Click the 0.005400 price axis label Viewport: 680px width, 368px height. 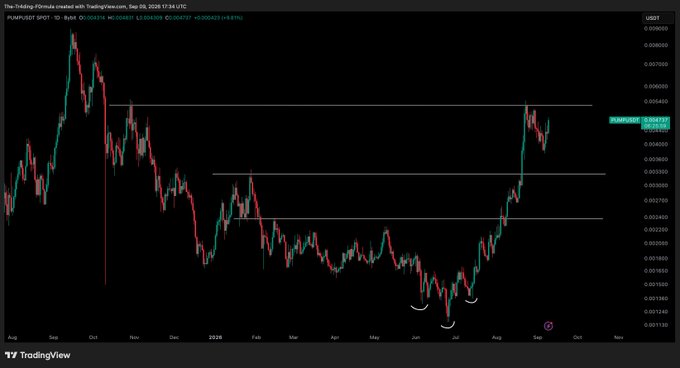(656, 101)
